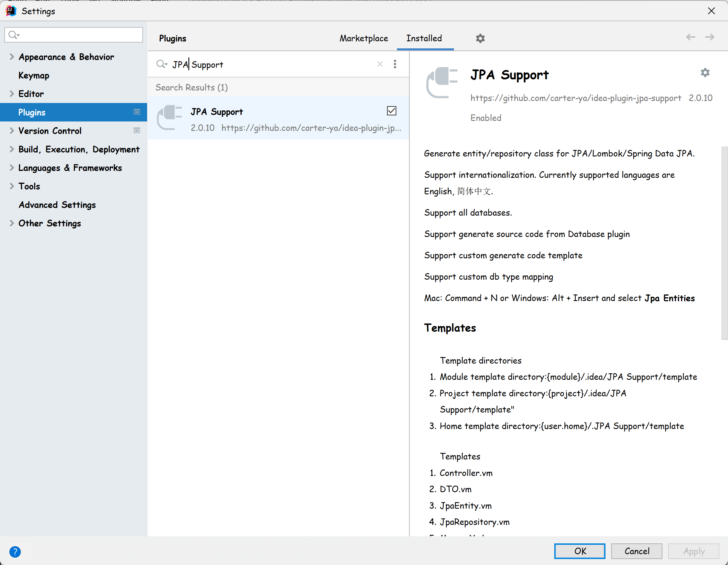Screen dimensions: 728x565
Task: Open plugin search options three-dot menu
Action: point(395,64)
